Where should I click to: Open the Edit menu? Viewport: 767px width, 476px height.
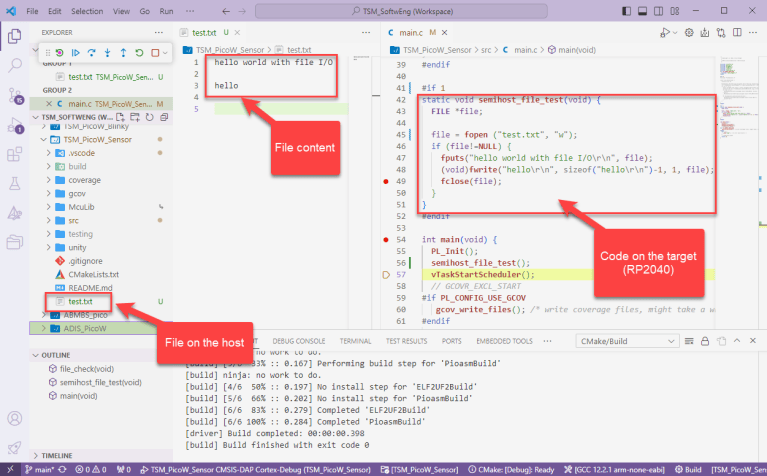pos(55,11)
